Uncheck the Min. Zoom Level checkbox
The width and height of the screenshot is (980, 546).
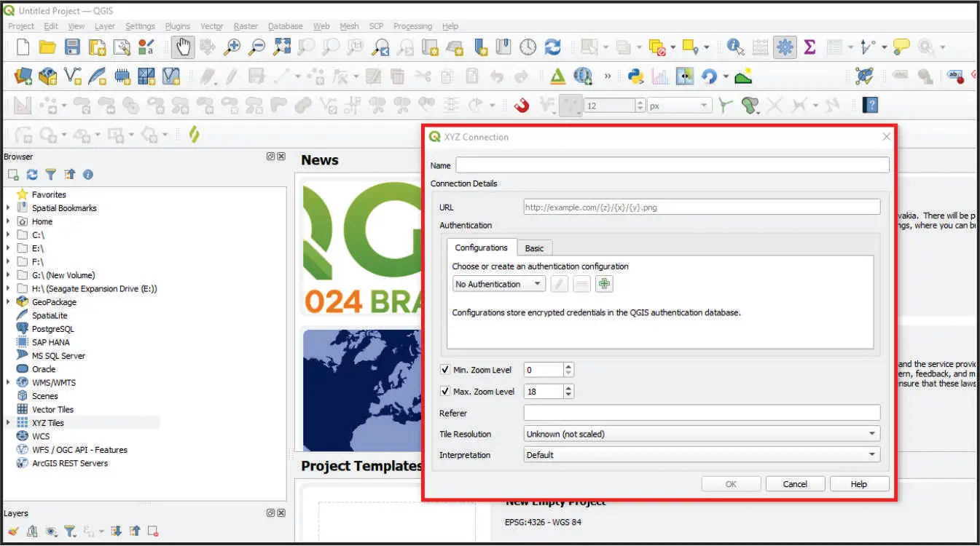pyautogui.click(x=445, y=370)
